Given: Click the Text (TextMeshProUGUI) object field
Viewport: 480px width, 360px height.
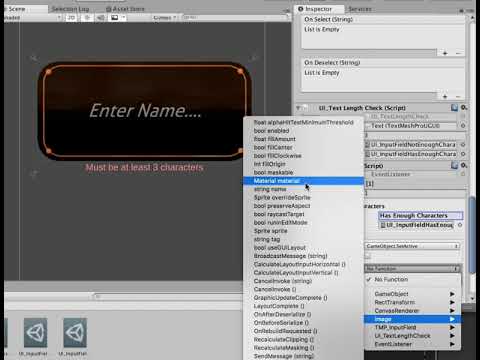Looking at the screenshot, I should pos(411,126).
